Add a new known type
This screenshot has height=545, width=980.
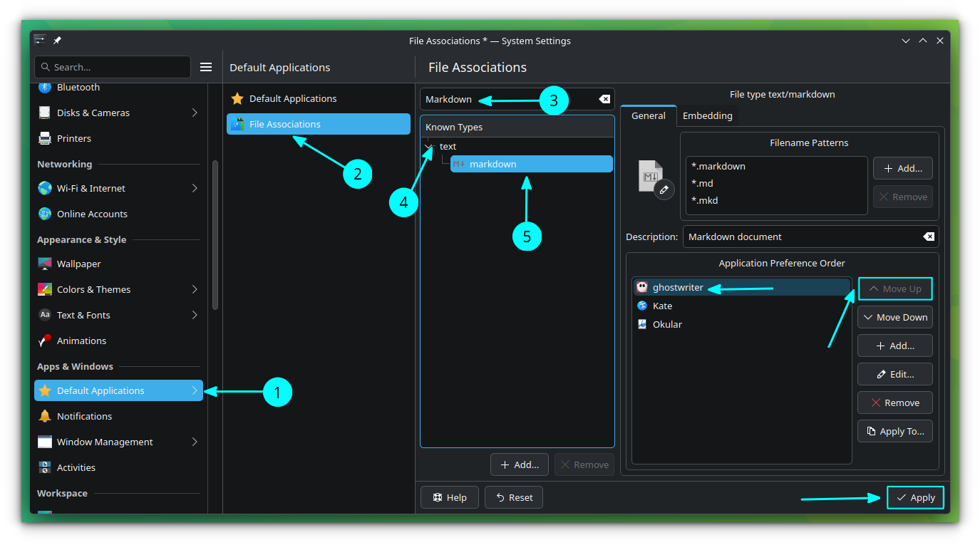pos(520,464)
